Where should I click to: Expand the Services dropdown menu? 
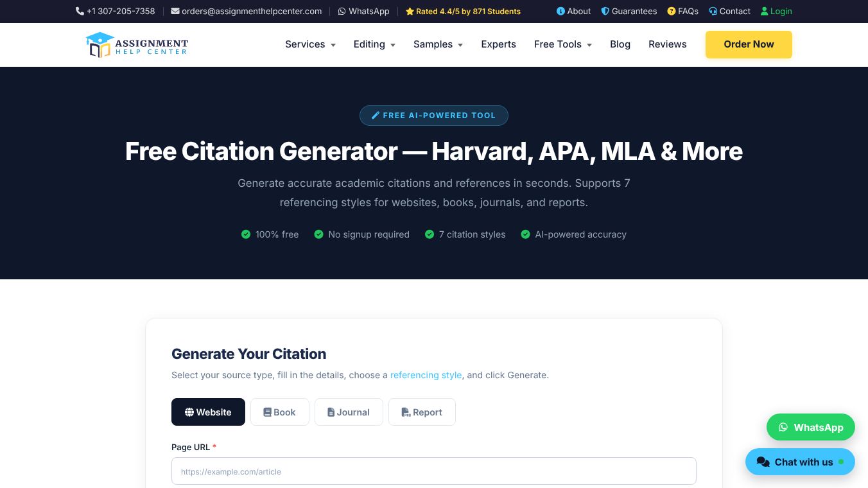310,44
